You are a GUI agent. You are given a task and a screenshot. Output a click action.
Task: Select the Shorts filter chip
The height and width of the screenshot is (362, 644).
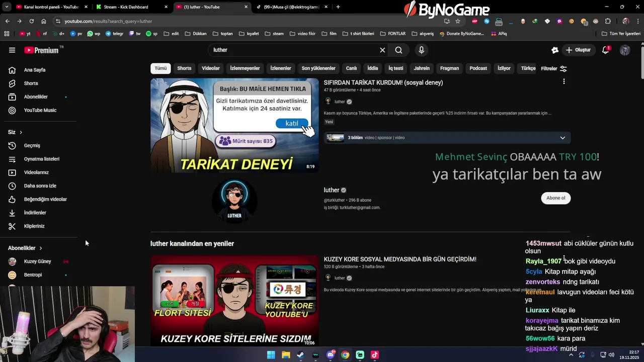(x=184, y=68)
